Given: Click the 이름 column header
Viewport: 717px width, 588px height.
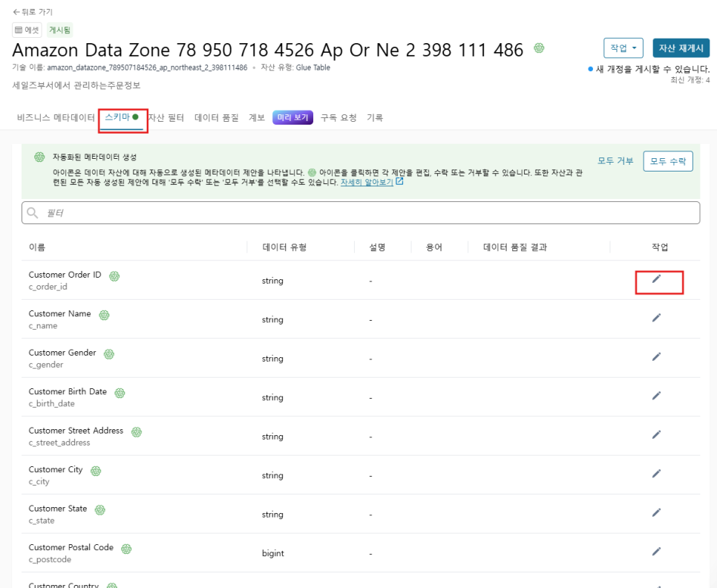Looking at the screenshot, I should pyautogui.click(x=36, y=247).
